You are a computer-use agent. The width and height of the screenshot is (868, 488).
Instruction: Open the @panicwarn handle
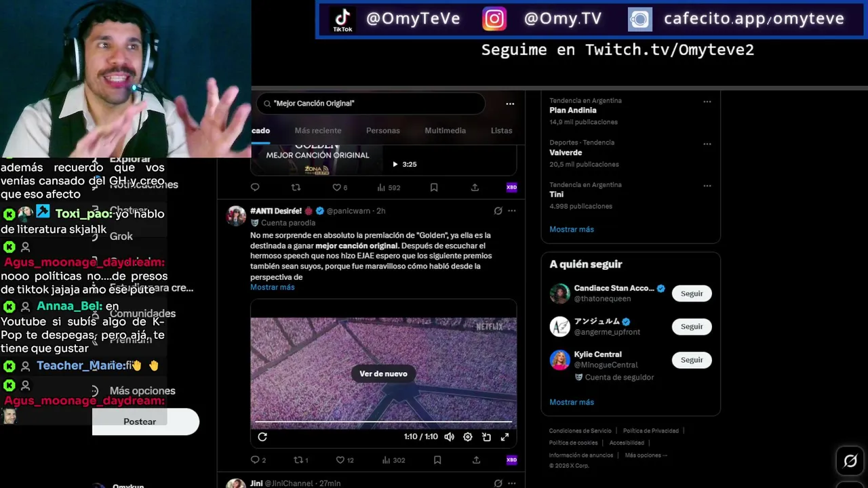click(x=350, y=211)
